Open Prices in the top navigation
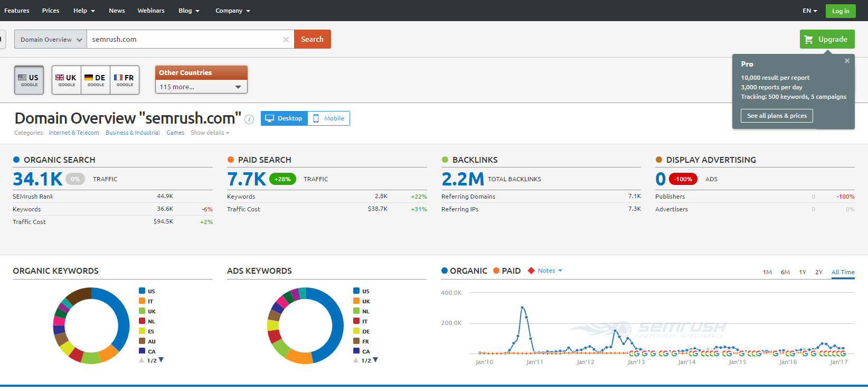This screenshot has height=391, width=868. coord(51,11)
